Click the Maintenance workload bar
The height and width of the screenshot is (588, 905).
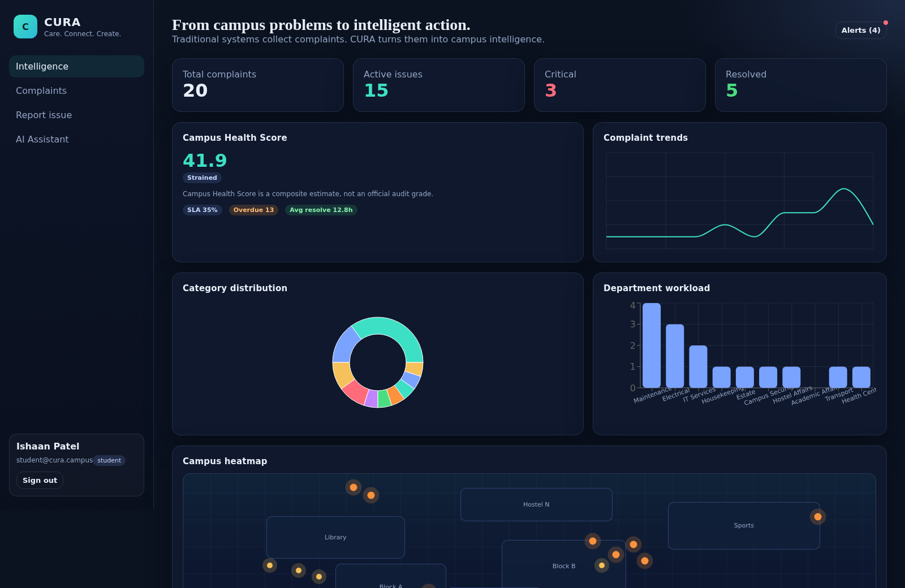(x=652, y=345)
